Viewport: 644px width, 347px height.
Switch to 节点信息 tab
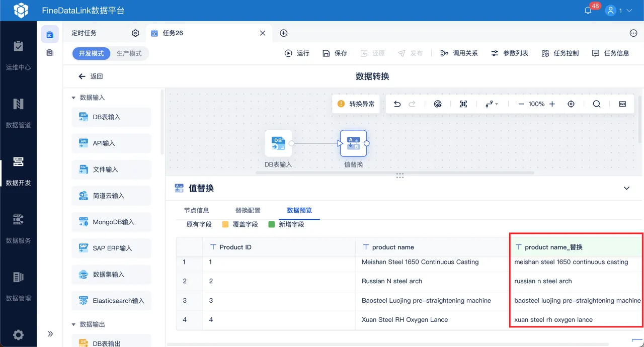(x=197, y=210)
